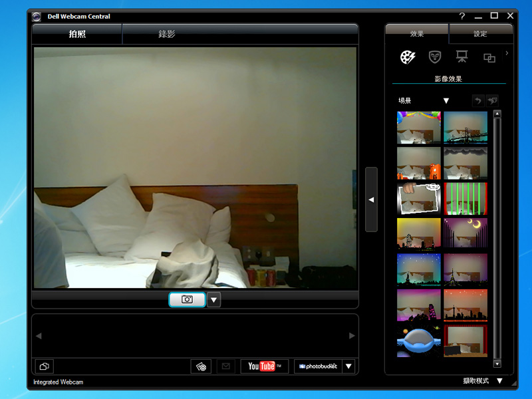Select the image effects palette icon
Viewport: 532px width, 399px height.
(x=408, y=57)
